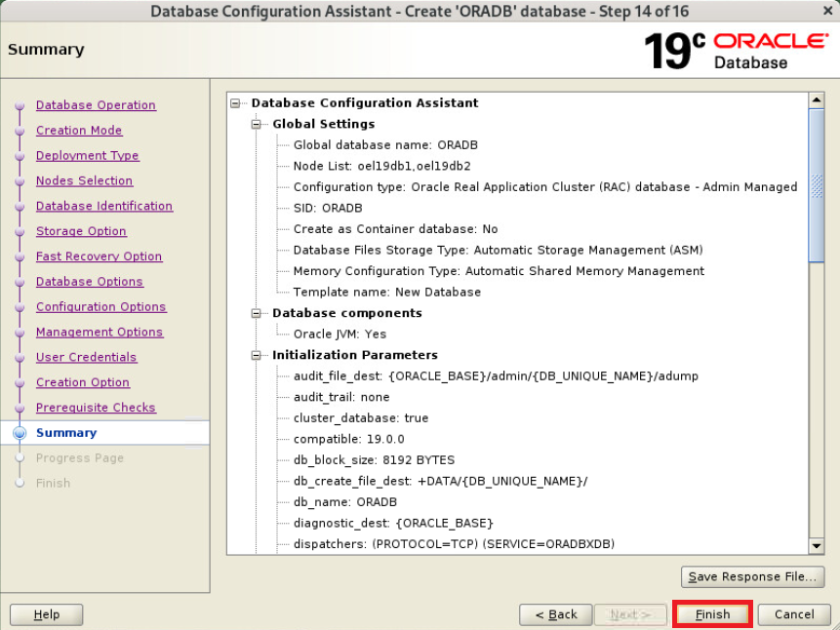This screenshot has height=630, width=840.
Task: Click the Database components heading text
Action: [347, 313]
